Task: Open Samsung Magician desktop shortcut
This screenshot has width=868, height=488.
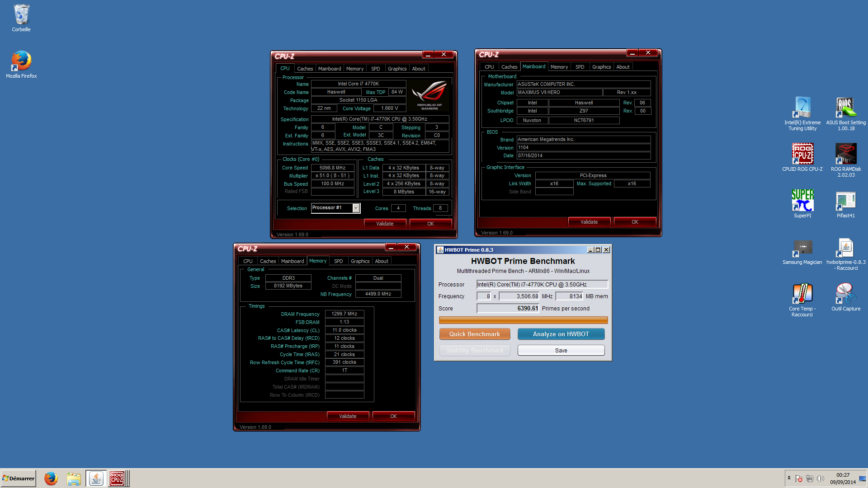Action: pyautogui.click(x=802, y=252)
